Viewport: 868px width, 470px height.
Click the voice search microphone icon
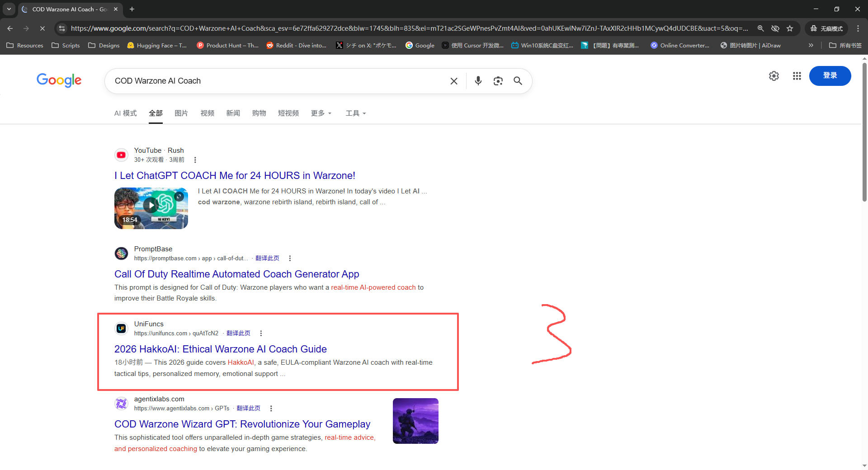tap(478, 81)
